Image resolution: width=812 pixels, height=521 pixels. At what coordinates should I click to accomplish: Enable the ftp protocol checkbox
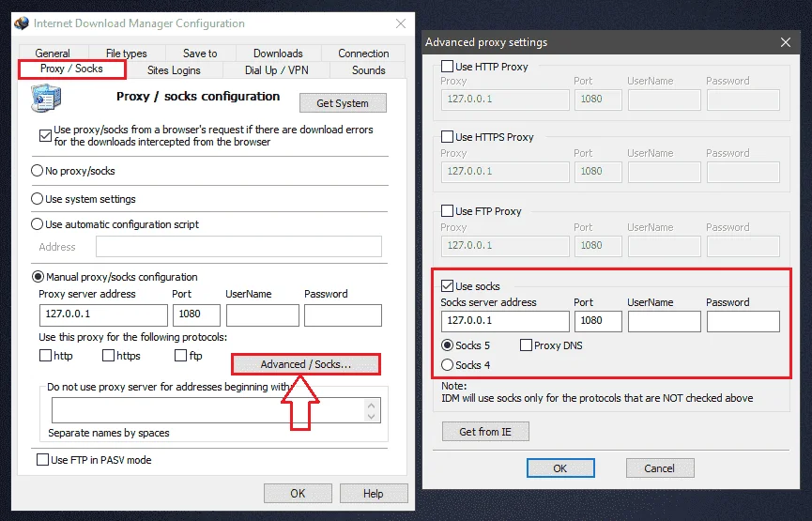point(180,355)
